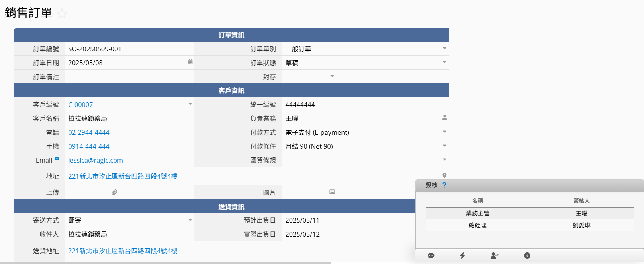Open the 送貨地址 address link

[x=123, y=251]
